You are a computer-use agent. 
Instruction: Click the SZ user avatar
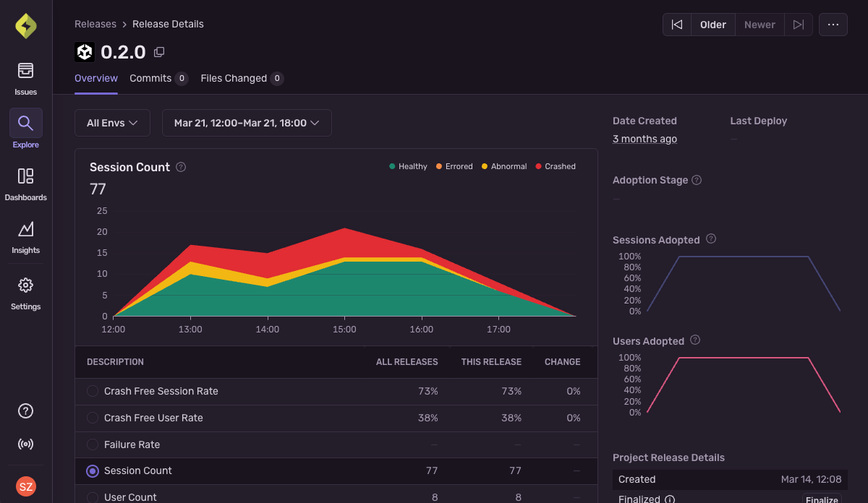[25, 486]
